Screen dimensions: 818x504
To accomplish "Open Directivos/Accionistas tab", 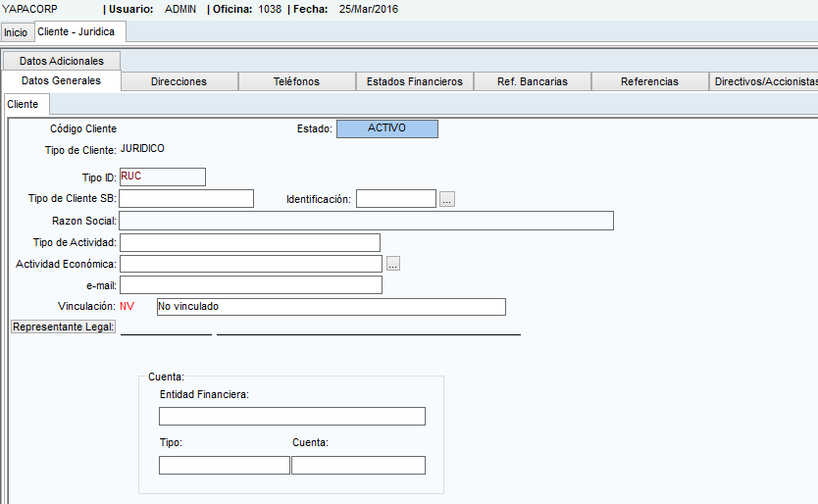I will pyautogui.click(x=764, y=81).
